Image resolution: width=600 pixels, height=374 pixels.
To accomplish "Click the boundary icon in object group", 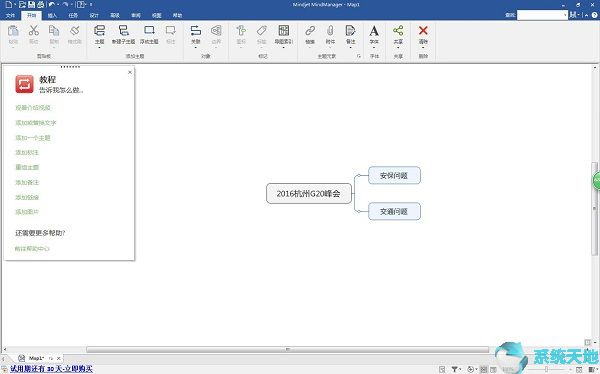I will 216,31.
